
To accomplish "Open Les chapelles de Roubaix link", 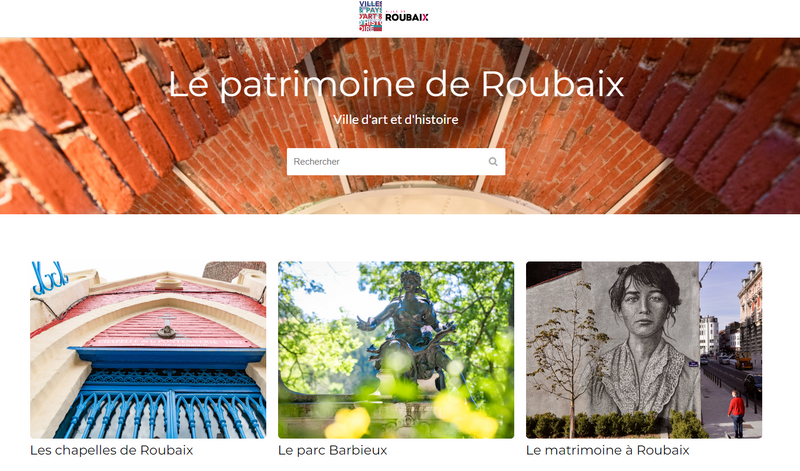I will tap(112, 450).
